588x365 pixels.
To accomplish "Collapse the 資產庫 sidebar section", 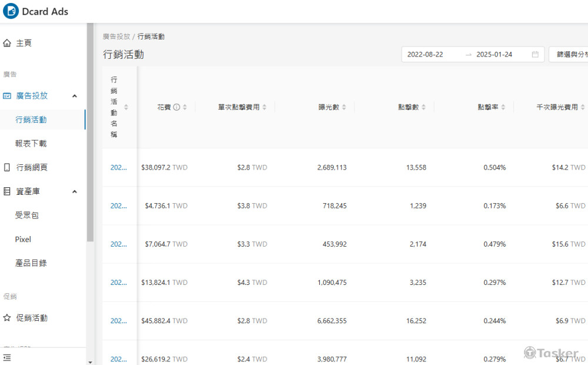I will coord(74,191).
